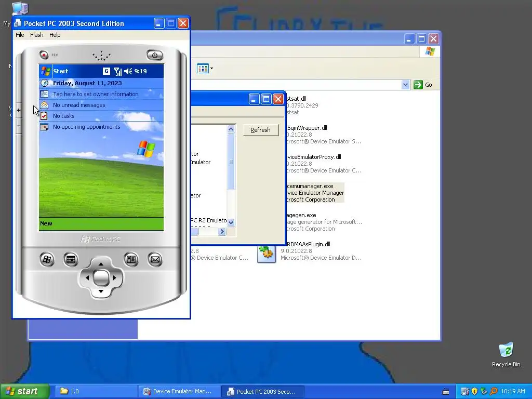Switch to the 1.0 folder taskbar button

coord(96,391)
